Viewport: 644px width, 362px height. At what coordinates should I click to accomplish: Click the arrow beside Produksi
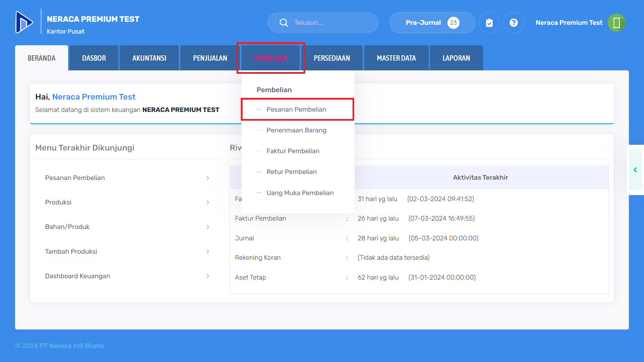click(x=208, y=202)
